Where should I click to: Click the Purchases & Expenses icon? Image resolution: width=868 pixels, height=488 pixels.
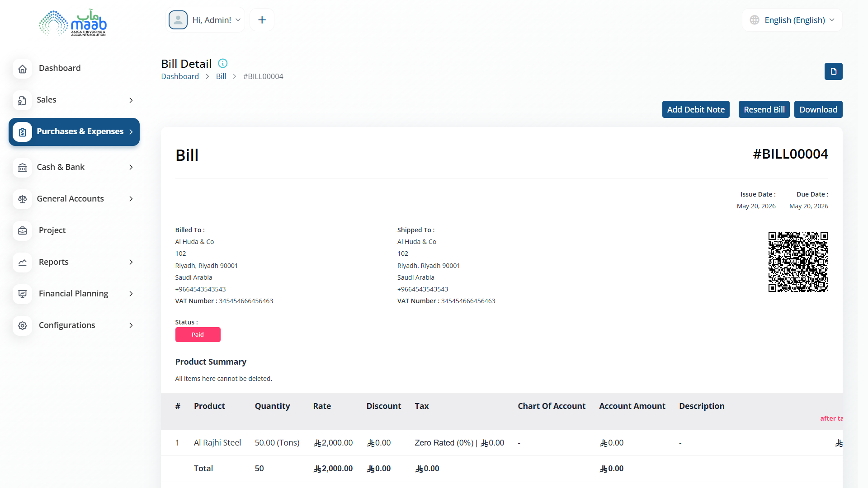[23, 132]
